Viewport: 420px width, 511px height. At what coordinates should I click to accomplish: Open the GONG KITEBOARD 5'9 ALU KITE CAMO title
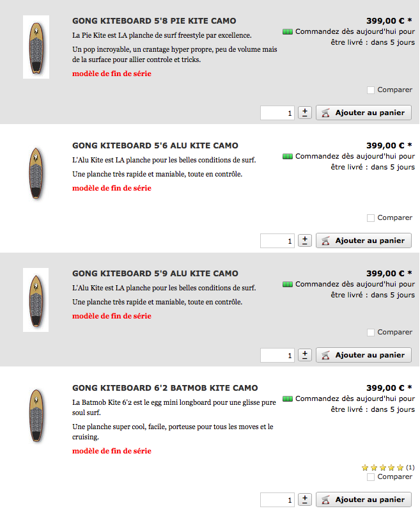tap(155, 274)
